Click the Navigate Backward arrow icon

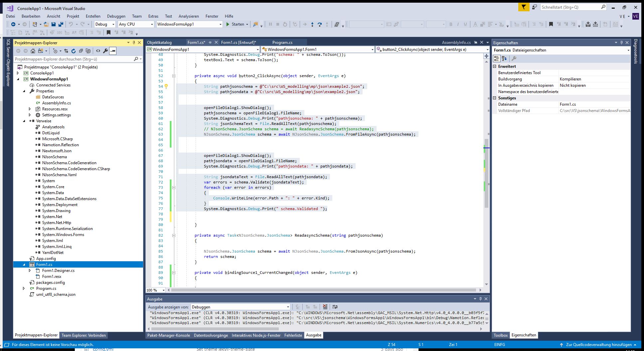pos(13,24)
